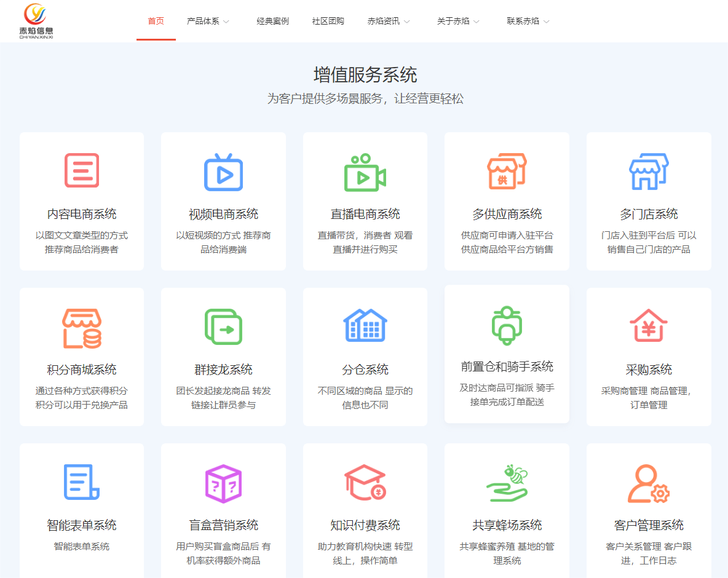Open the 经典案例 menu item
728x578 pixels.
click(272, 22)
